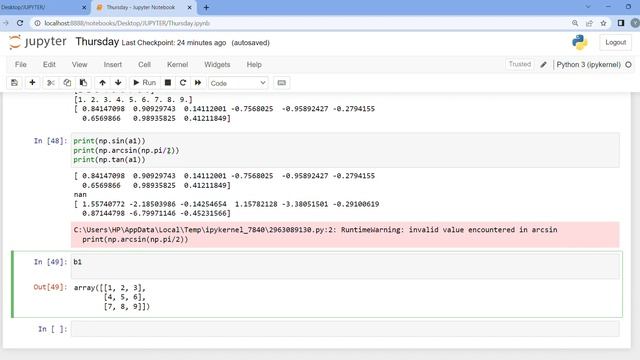Click the kernel idle circle indicator
640x360 pixels.
click(629, 64)
